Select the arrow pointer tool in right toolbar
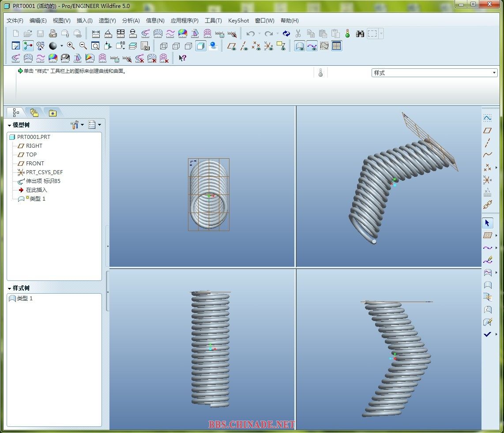504x433 pixels. (487, 223)
